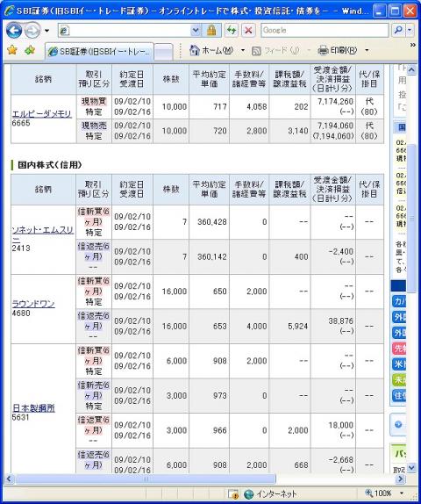Click the pink 先 sidebar button

pyautogui.click(x=399, y=349)
